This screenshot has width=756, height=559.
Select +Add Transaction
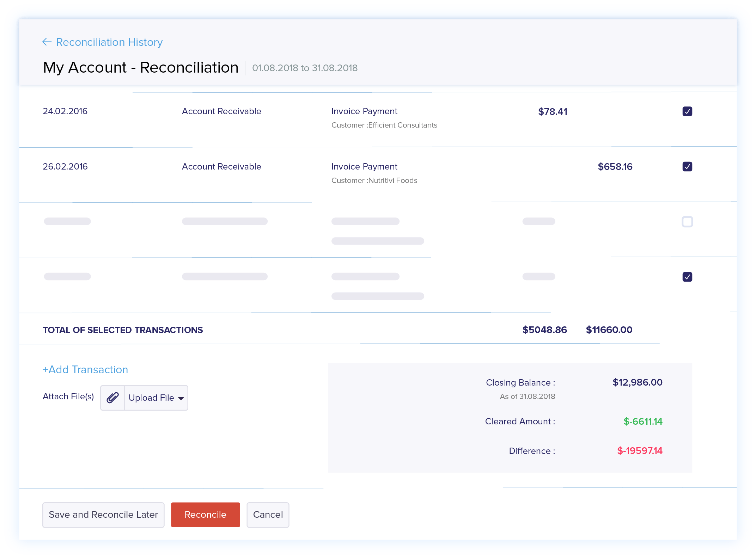point(85,369)
